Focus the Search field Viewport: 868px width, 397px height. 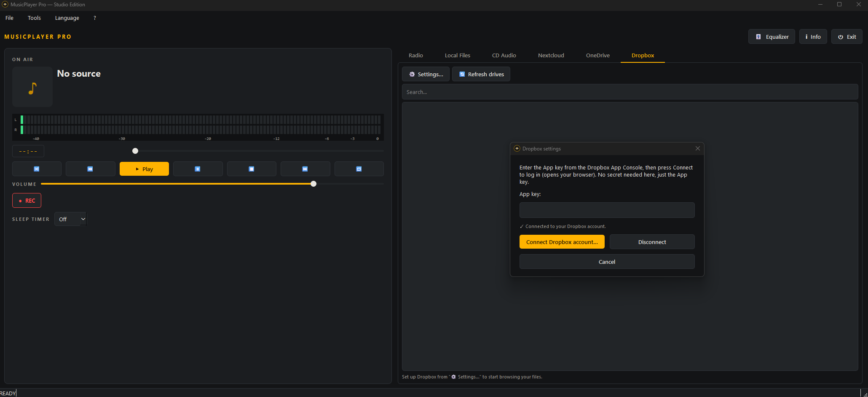point(630,92)
